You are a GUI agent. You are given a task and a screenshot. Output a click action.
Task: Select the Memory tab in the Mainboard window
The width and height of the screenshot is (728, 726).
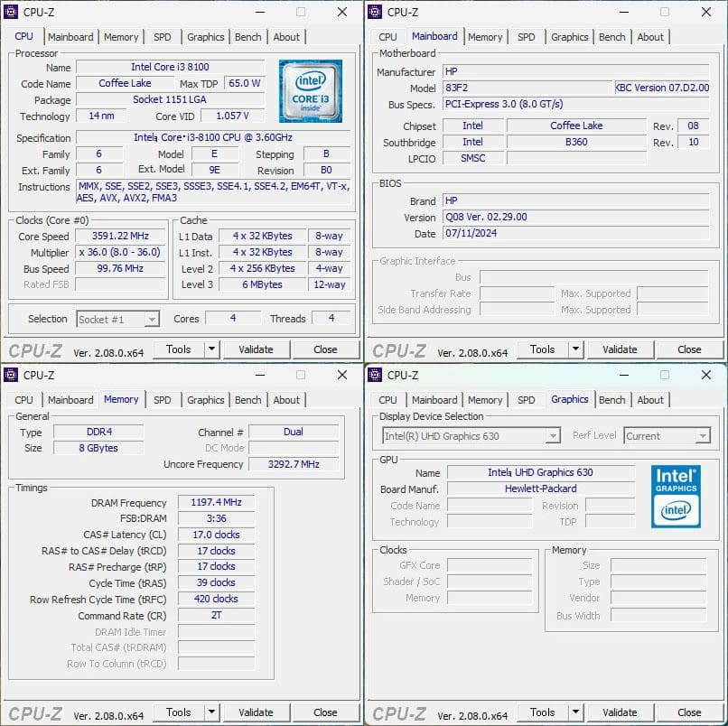485,37
